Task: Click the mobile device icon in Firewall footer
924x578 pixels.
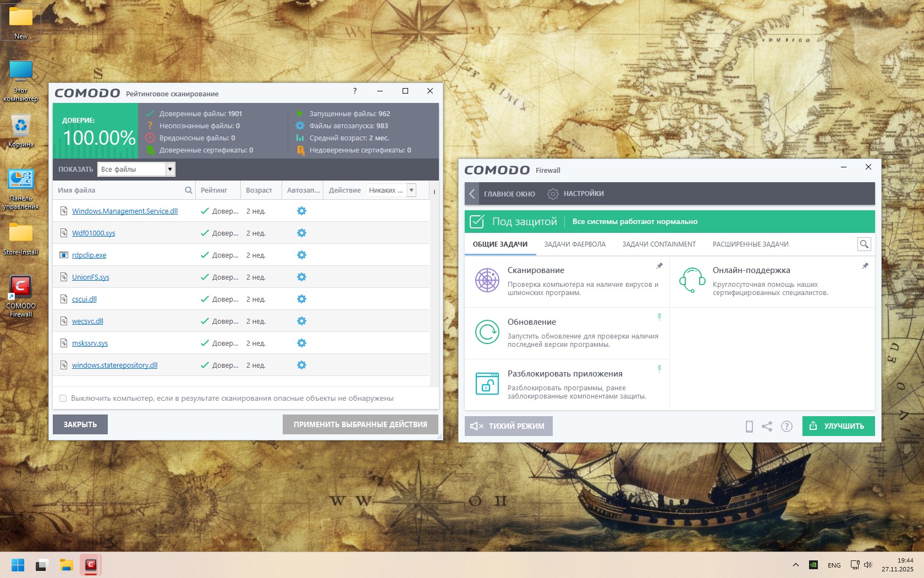Action: click(x=749, y=426)
